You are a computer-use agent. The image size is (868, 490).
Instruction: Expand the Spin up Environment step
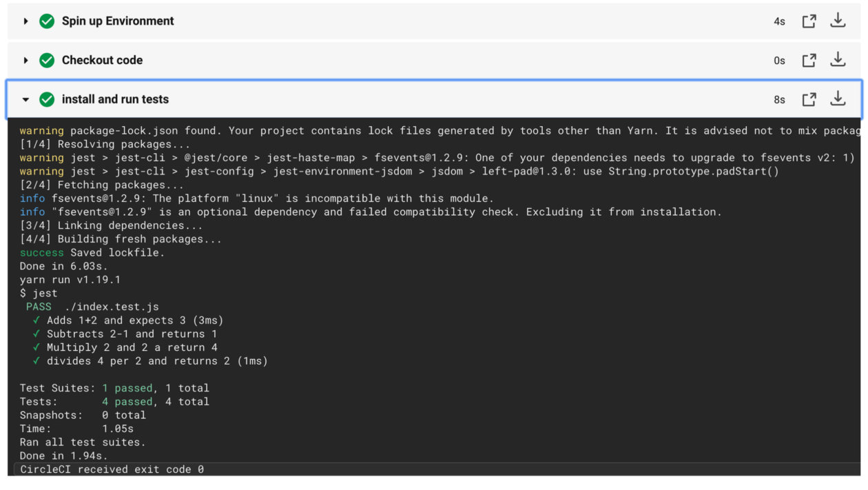point(25,21)
